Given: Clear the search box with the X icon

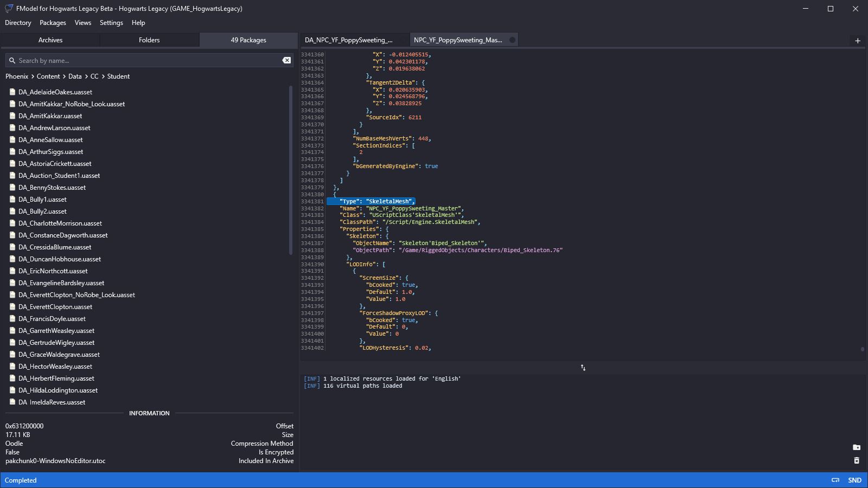Looking at the screenshot, I should 286,60.
